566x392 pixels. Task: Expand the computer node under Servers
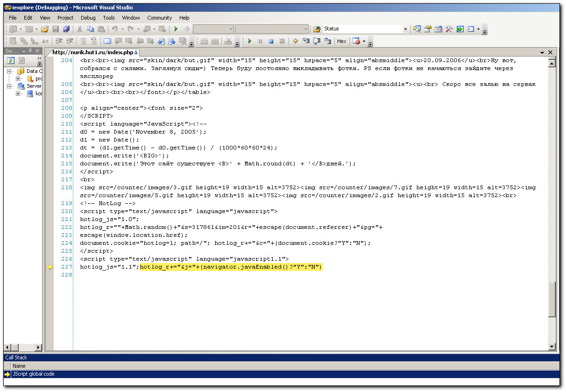(x=19, y=93)
